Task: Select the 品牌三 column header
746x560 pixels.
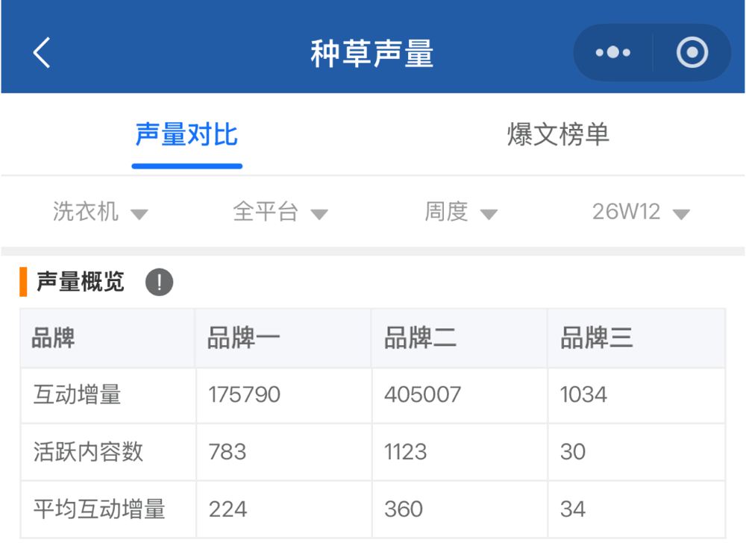Action: click(597, 339)
